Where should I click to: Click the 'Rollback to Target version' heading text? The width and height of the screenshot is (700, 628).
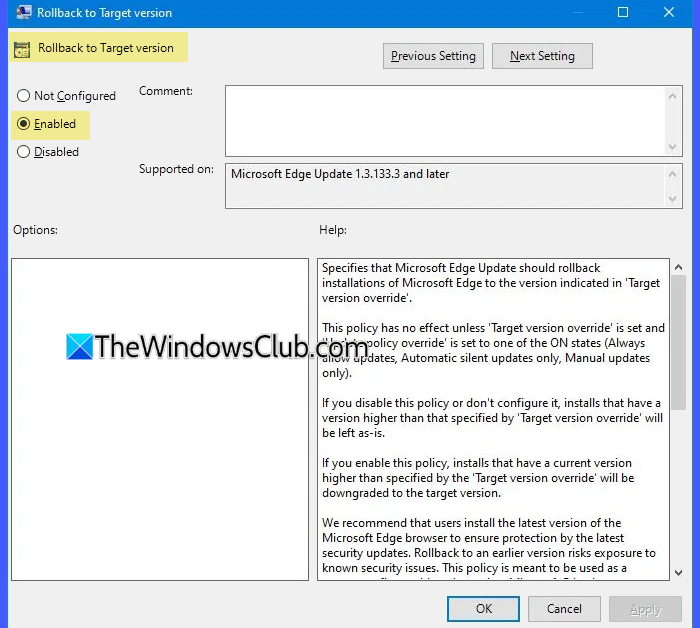tap(106, 48)
